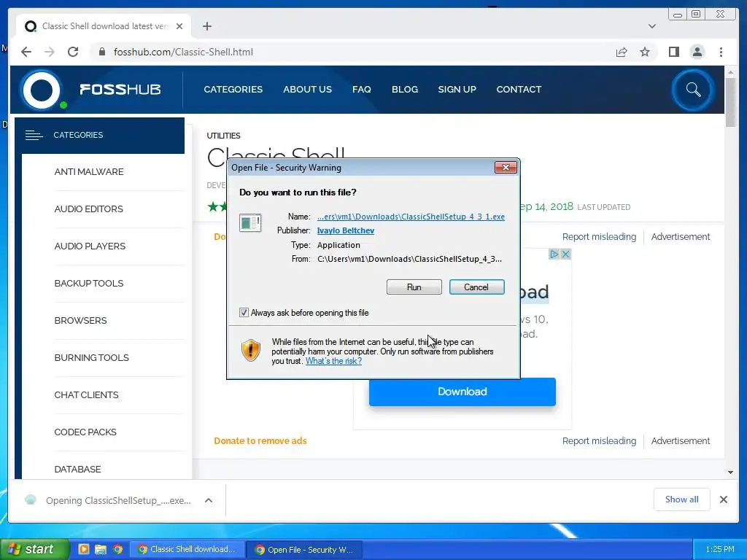This screenshot has width=747, height=560.
Task: Open the Chrome profile icon
Action: coord(697,52)
